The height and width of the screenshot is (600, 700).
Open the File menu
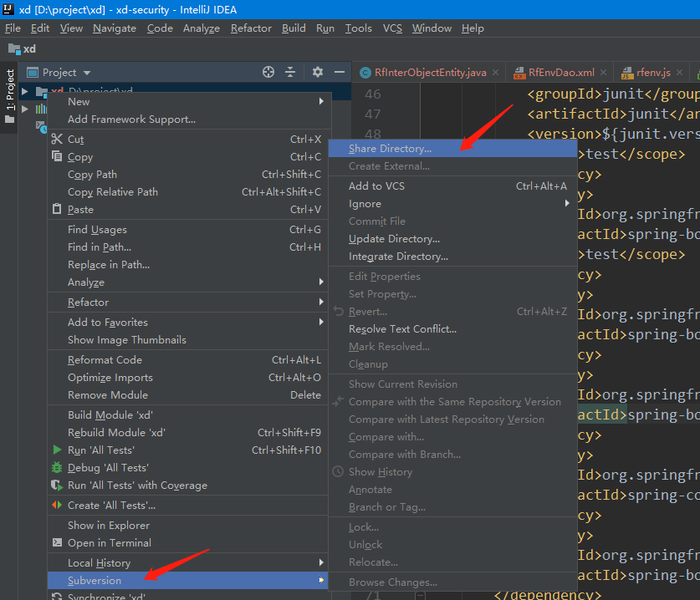[13, 28]
